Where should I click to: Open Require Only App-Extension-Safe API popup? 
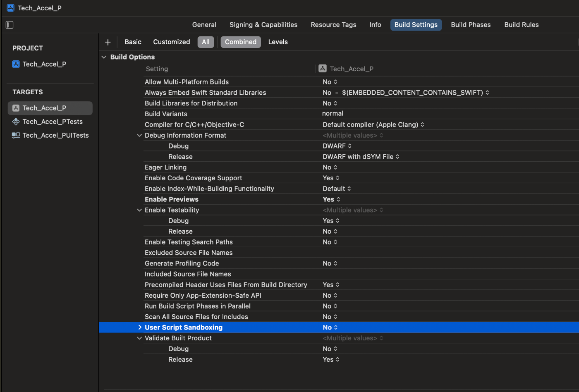pyautogui.click(x=330, y=296)
